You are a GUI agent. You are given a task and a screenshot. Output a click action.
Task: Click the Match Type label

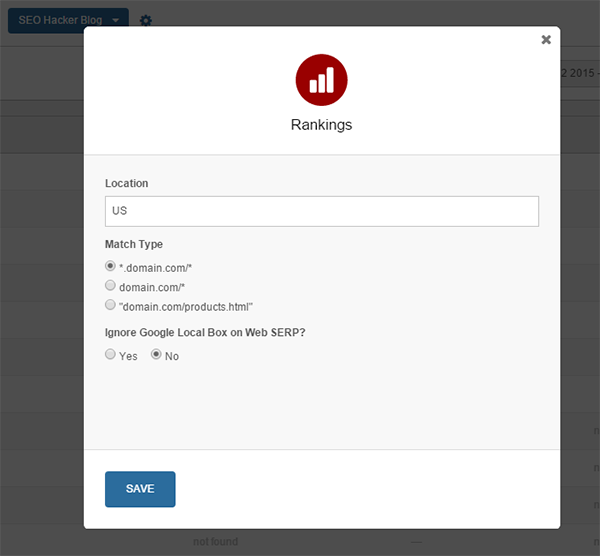(x=133, y=244)
